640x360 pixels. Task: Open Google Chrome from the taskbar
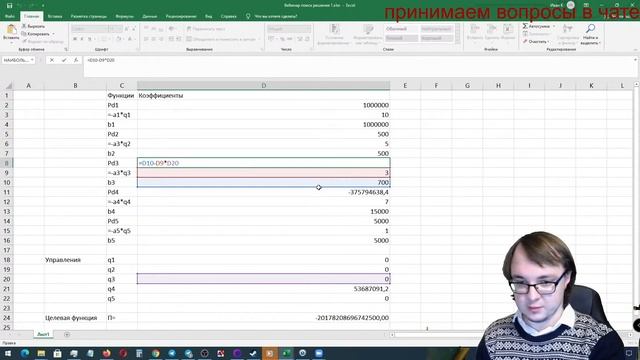(x=156, y=353)
